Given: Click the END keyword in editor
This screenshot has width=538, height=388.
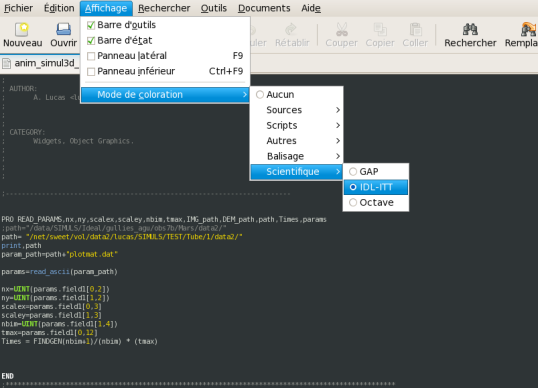Looking at the screenshot, I should 8,376.
